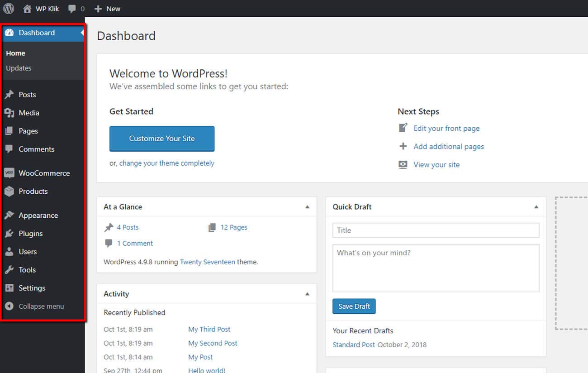Screen dimensions: 588x373
Task: Click the Collapse menu arrow icon
Action: 9,306
